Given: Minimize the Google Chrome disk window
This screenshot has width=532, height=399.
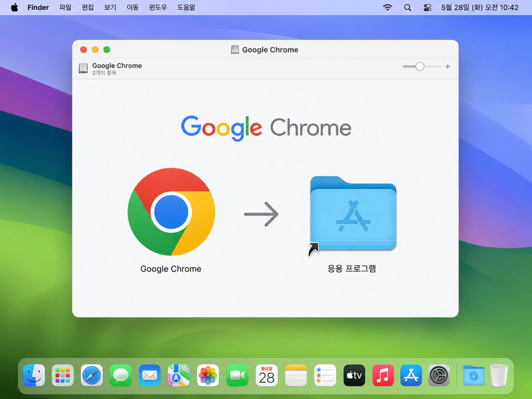Looking at the screenshot, I should pos(95,49).
